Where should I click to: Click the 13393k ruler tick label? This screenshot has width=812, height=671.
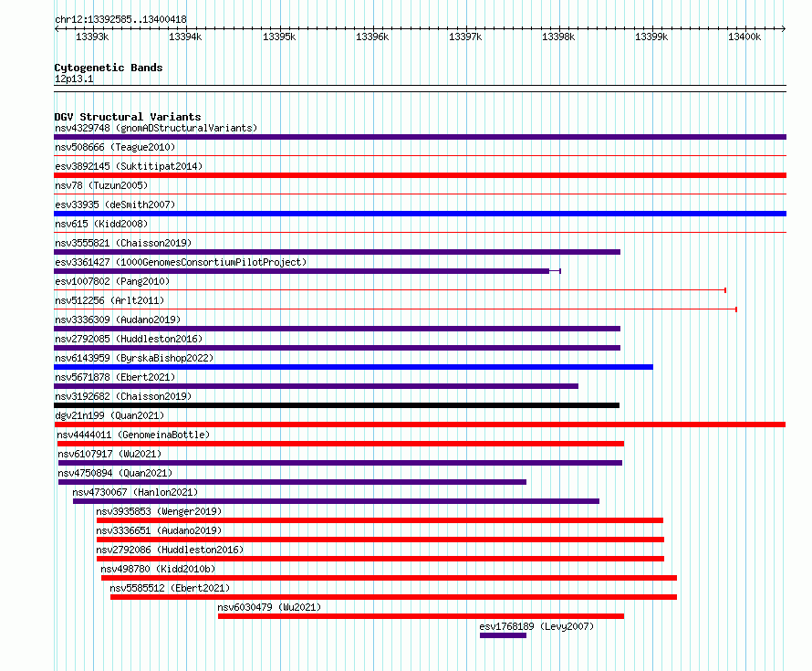[x=92, y=37]
